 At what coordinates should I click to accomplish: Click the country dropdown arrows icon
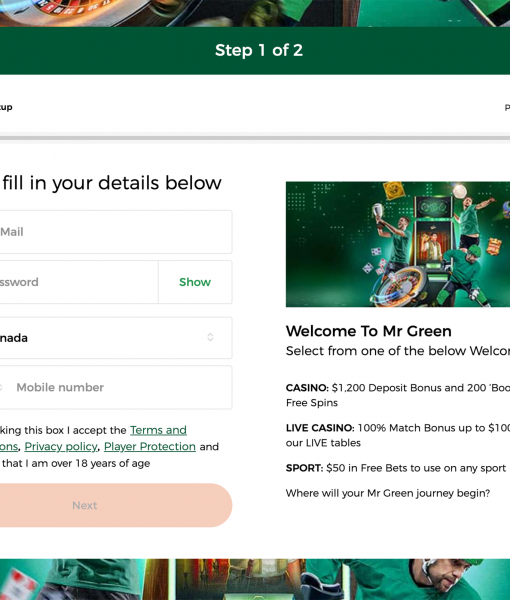[210, 337]
